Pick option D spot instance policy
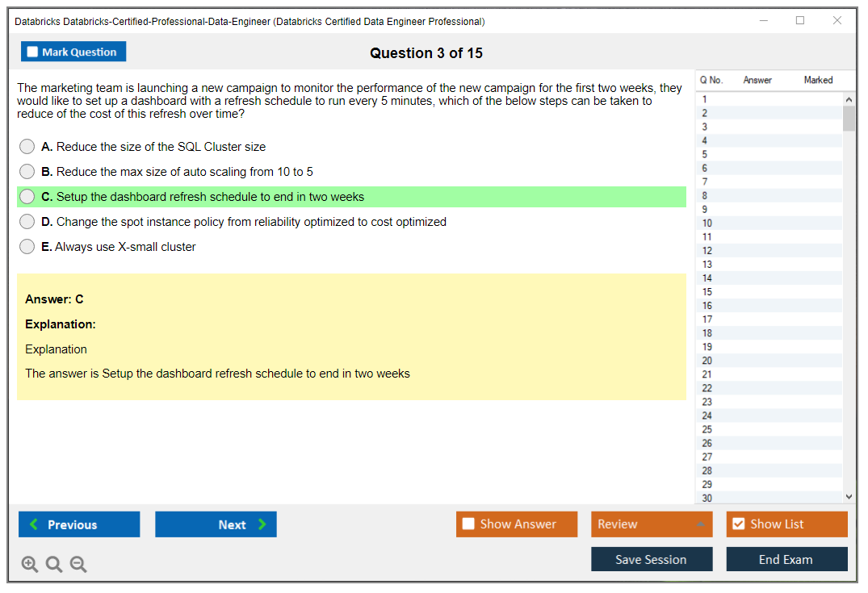868x593 pixels. [x=27, y=222]
